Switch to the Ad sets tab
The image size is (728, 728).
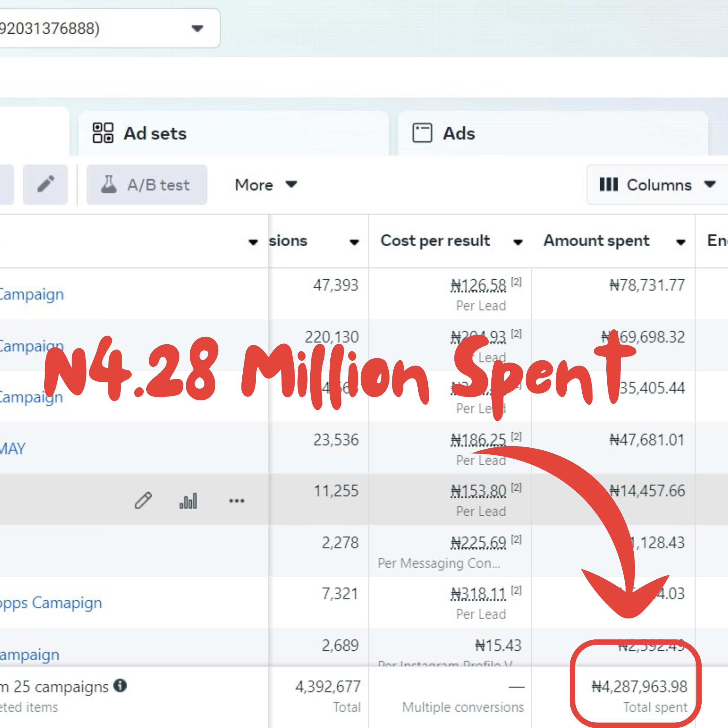[x=155, y=133]
